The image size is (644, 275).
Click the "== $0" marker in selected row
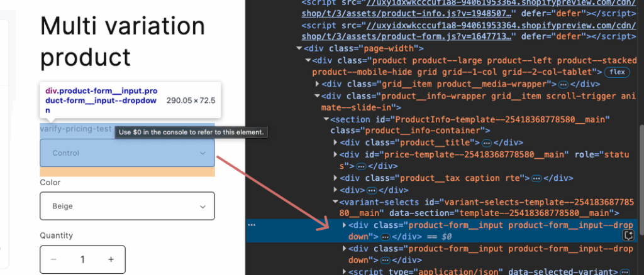click(440, 237)
